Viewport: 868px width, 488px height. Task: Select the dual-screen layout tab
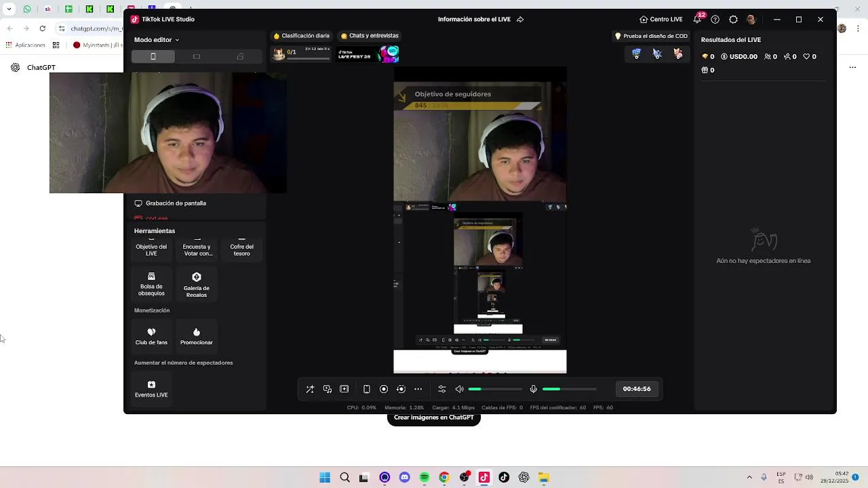click(x=240, y=57)
